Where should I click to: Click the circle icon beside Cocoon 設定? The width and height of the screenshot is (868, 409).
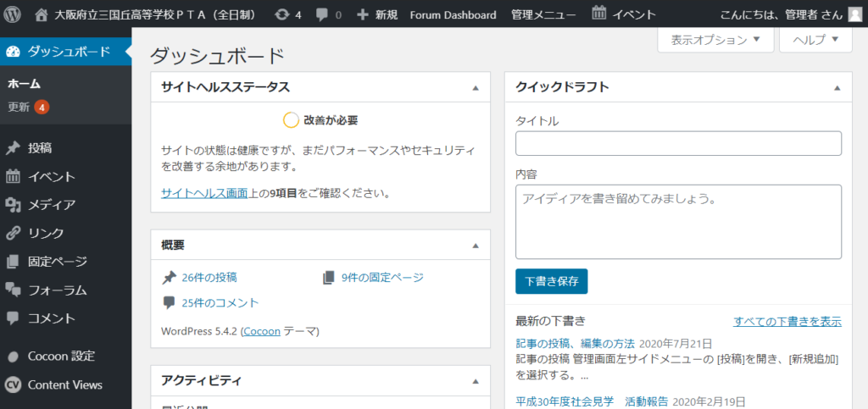[x=14, y=356]
